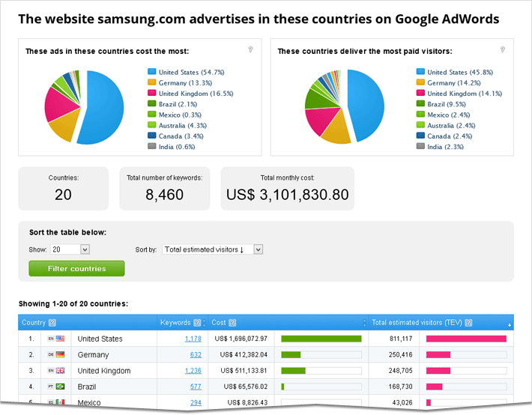
Task: Click the help icon in the cost pie panel
Action: point(250,49)
